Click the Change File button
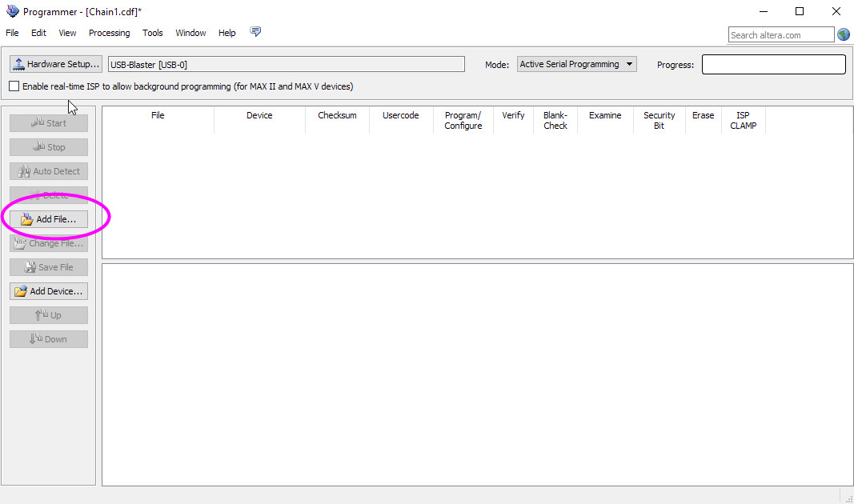Screen dimensions: 854x504 click(49, 243)
